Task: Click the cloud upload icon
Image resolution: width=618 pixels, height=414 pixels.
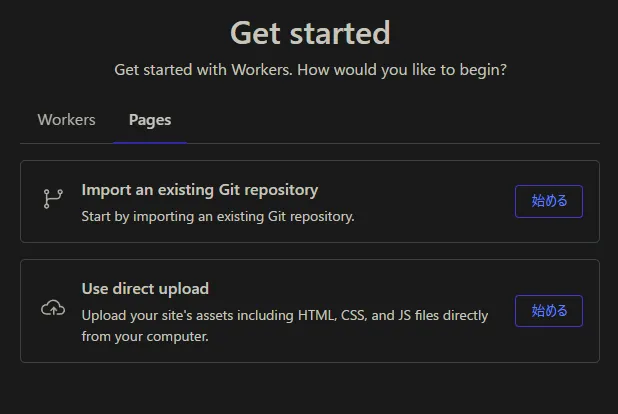Action: point(52,309)
